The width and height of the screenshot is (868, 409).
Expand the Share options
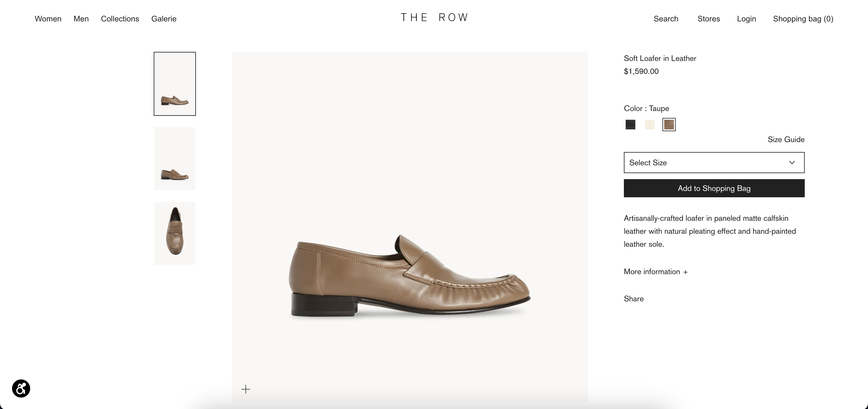point(634,299)
